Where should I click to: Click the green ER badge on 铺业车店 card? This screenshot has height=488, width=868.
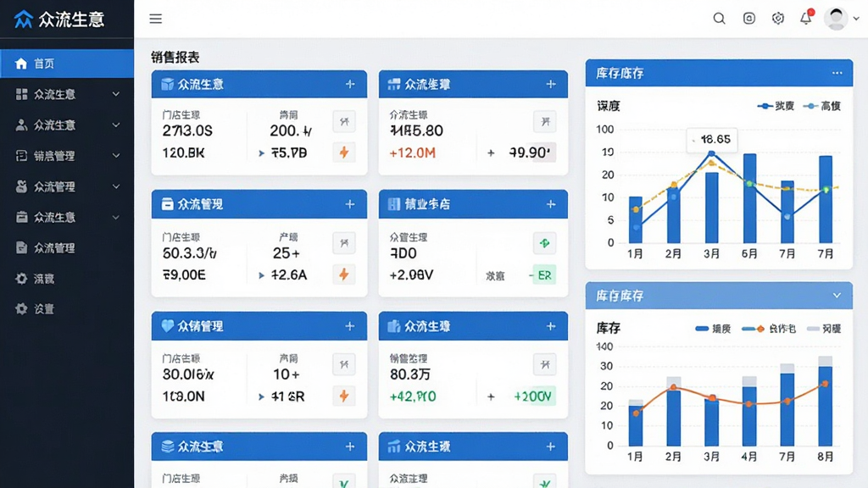[x=543, y=275]
